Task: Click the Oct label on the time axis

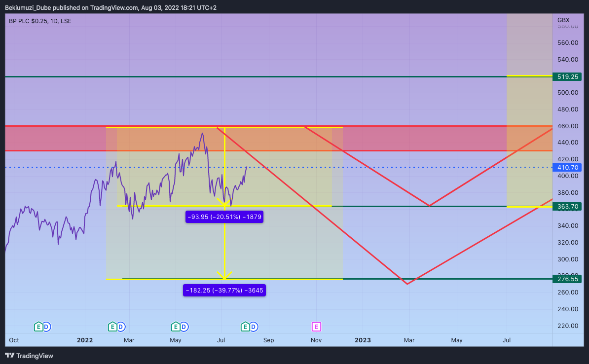Action: click(14, 340)
